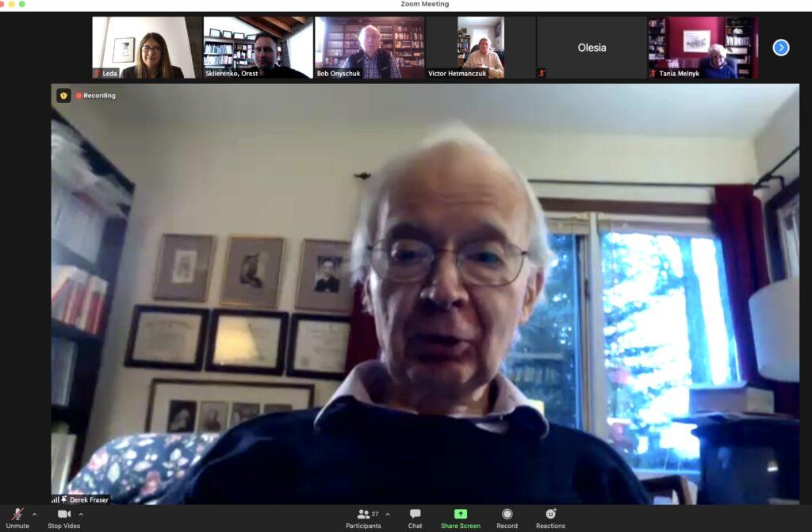Click the Derek Fraser name label
Viewport: 812px width, 532px height.
tap(89, 499)
